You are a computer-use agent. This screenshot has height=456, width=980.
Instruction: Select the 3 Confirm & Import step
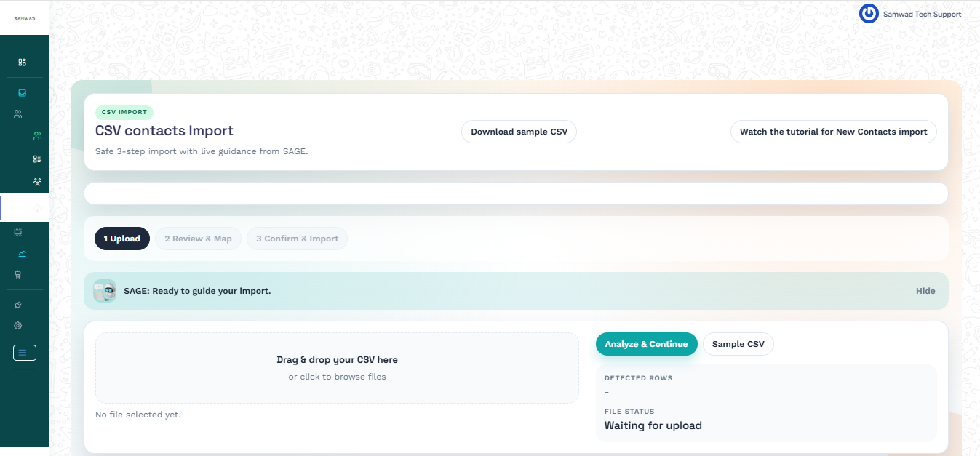coord(297,239)
